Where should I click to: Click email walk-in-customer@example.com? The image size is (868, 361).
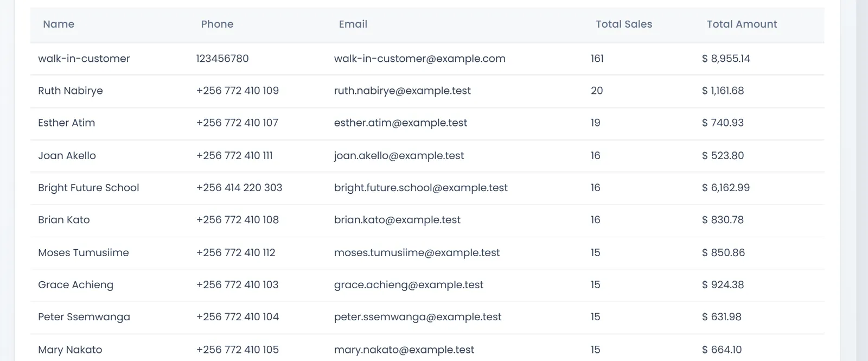tap(420, 59)
